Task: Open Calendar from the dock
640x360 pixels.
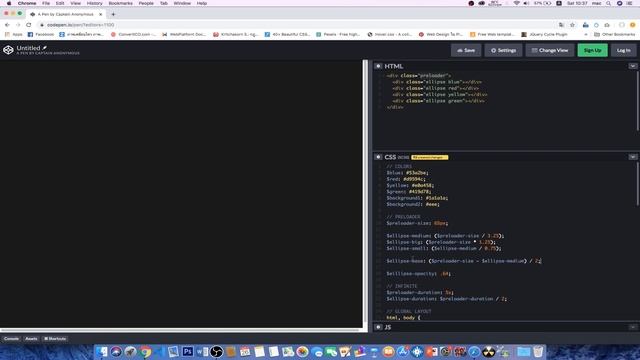Action: (x=245, y=351)
